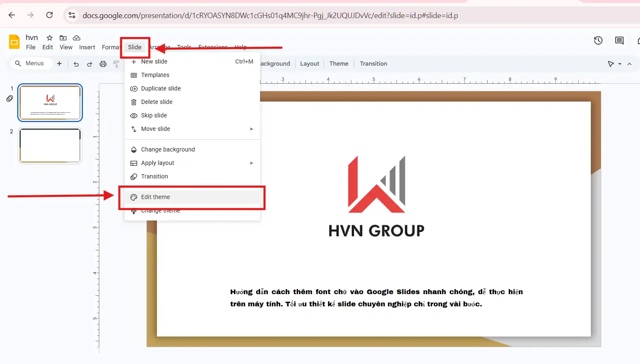Undo last action

tap(76, 64)
